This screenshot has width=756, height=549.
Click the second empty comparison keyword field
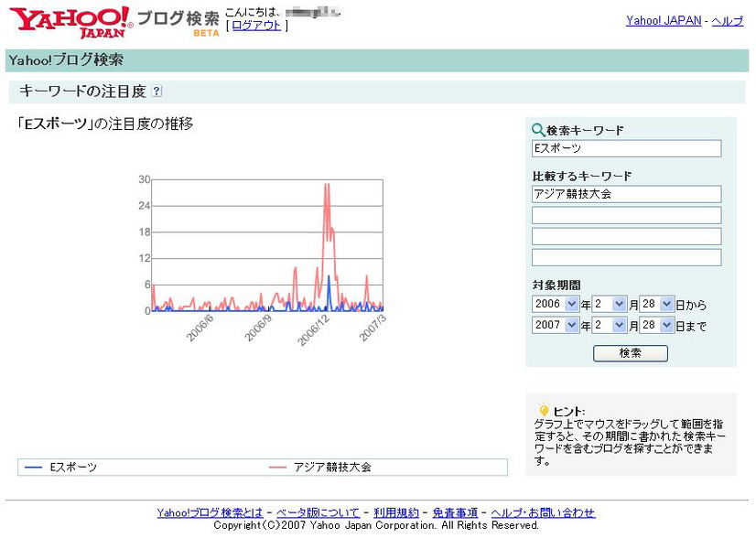tap(626, 215)
